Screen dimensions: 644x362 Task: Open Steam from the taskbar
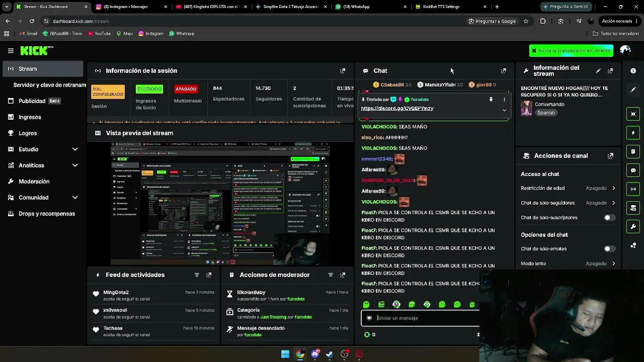pos(330,354)
